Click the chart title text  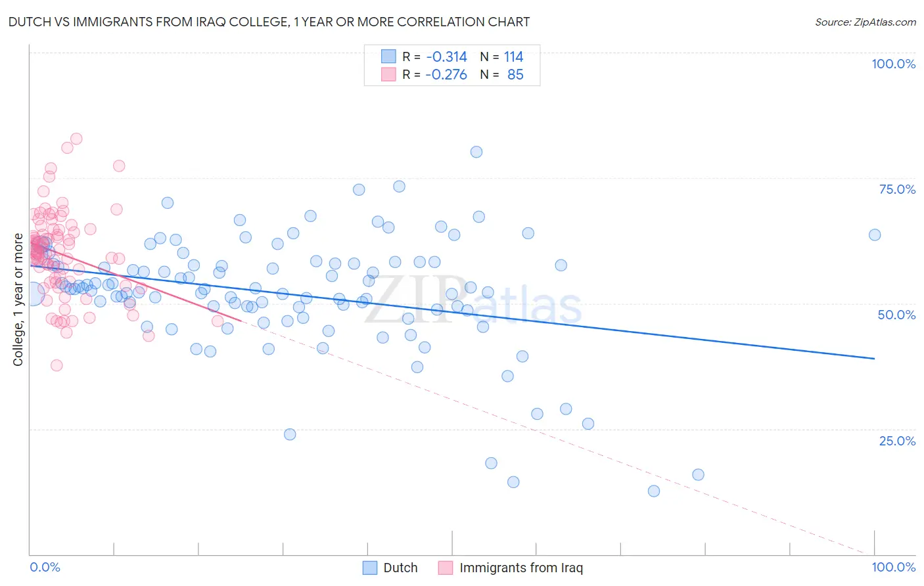pyautogui.click(x=268, y=22)
